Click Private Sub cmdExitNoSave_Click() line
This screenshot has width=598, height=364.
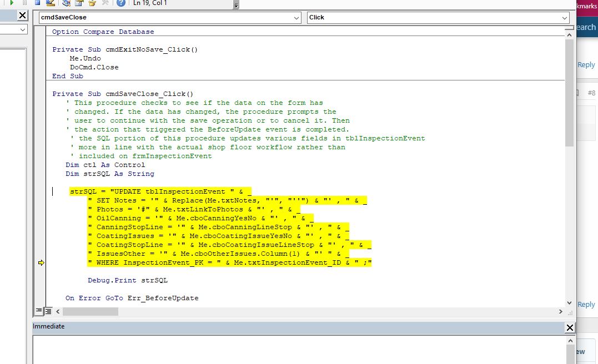point(125,49)
